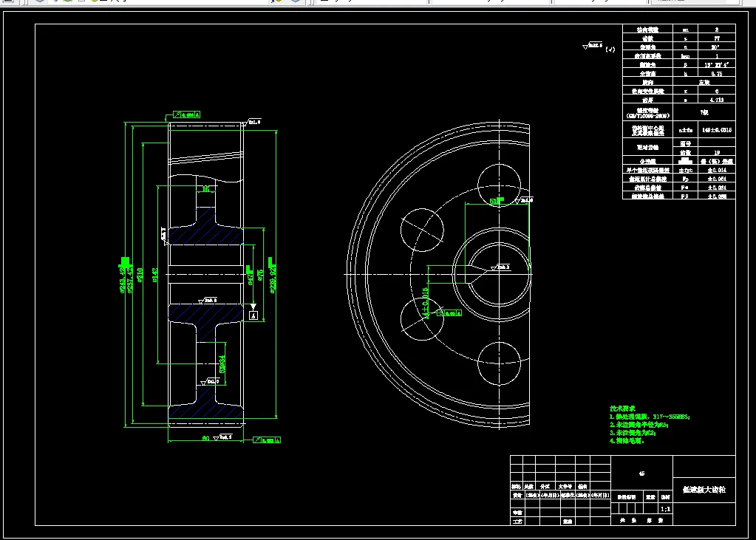Select the ø310 diameter dimension text
756x540 pixels.
(140, 274)
